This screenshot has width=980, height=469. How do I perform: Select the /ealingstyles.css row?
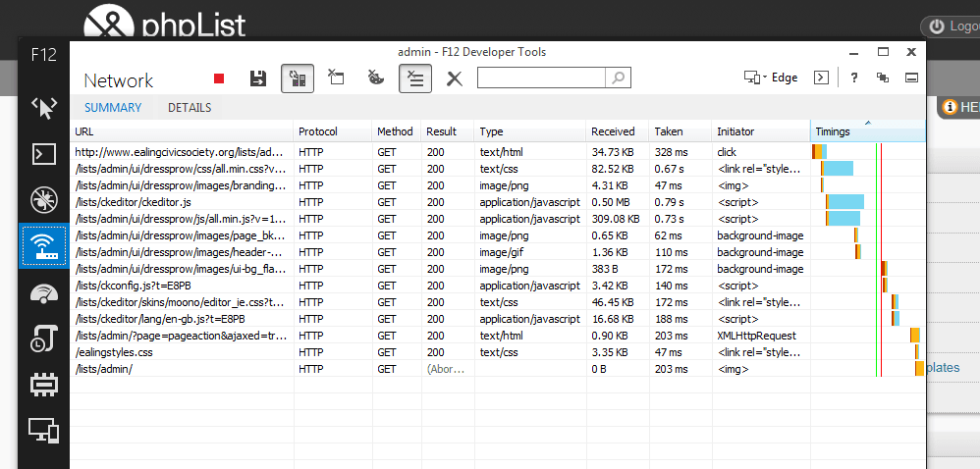point(498,352)
